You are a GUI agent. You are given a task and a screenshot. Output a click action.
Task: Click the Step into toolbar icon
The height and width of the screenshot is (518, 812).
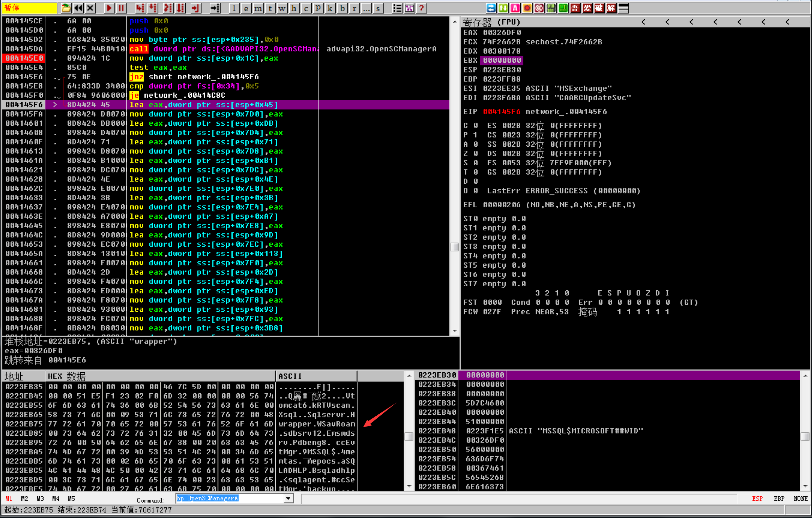click(140, 8)
